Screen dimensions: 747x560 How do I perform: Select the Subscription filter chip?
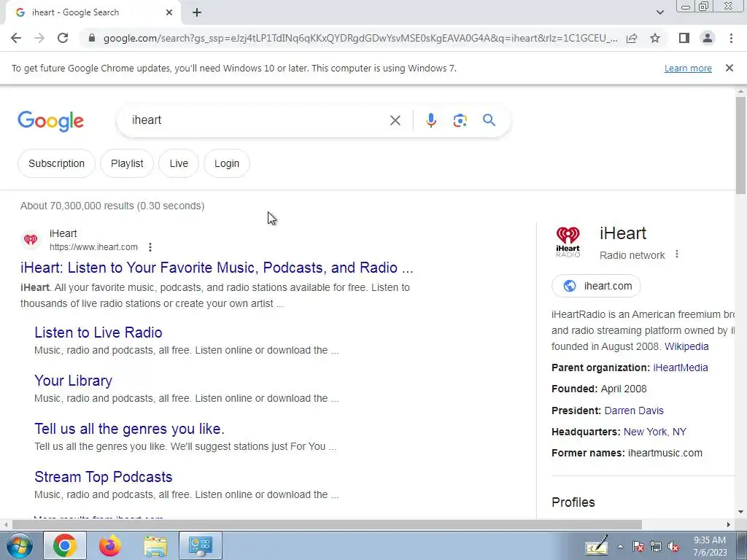pos(56,163)
